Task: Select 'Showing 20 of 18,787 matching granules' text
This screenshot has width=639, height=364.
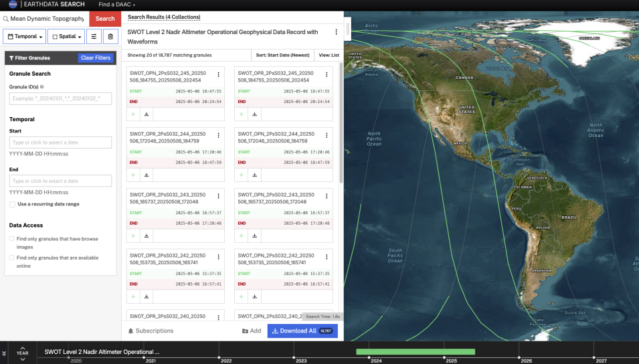Action: pos(169,55)
